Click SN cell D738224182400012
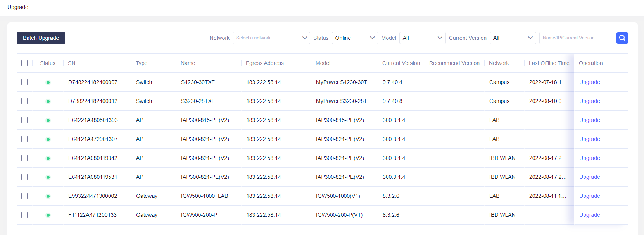The height and width of the screenshot is (235, 644). pos(93,101)
